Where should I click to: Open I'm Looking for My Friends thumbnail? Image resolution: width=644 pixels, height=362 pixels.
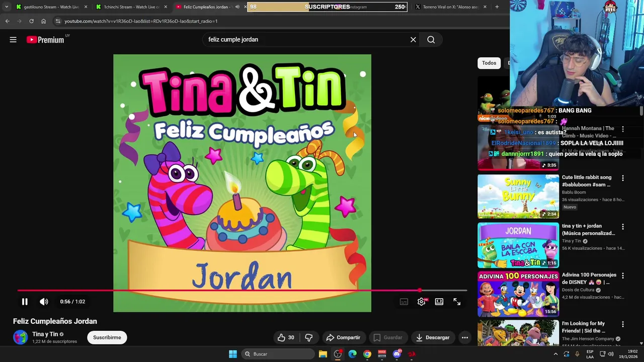[518, 332]
